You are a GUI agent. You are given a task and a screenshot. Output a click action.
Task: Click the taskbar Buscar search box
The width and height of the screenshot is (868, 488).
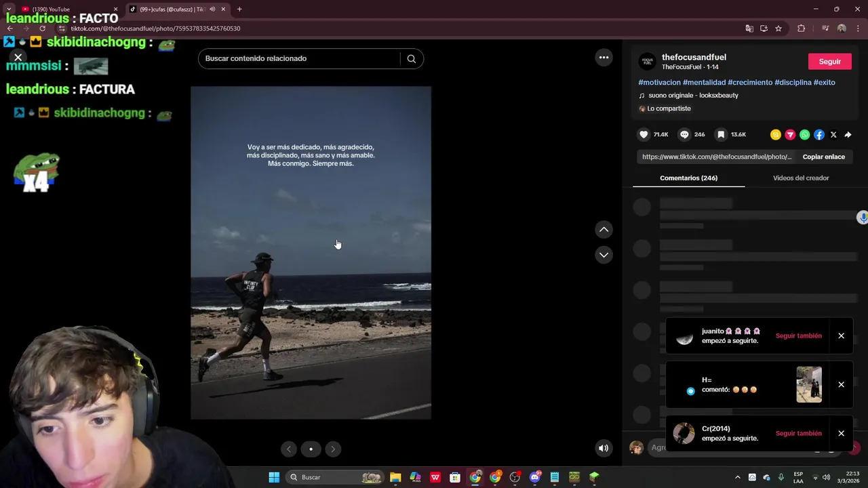(x=334, y=477)
